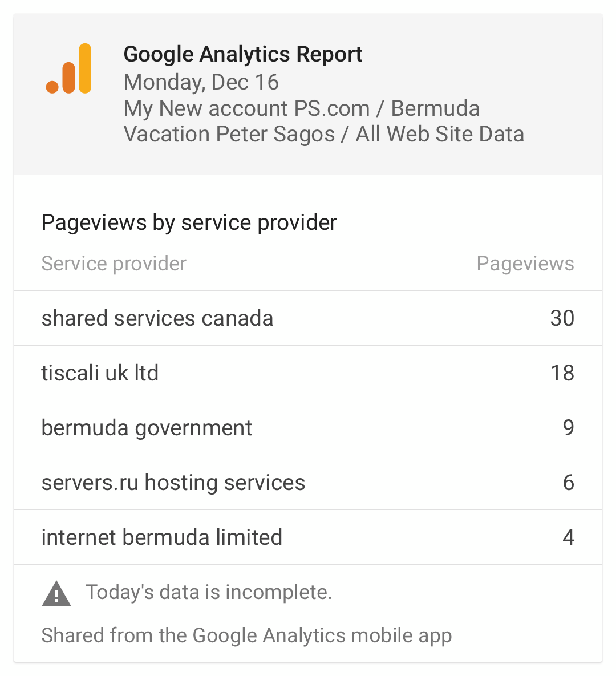Image resolution: width=616 pixels, height=676 pixels.
Task: Click the Google Analytics bar chart logo
Action: point(69,68)
